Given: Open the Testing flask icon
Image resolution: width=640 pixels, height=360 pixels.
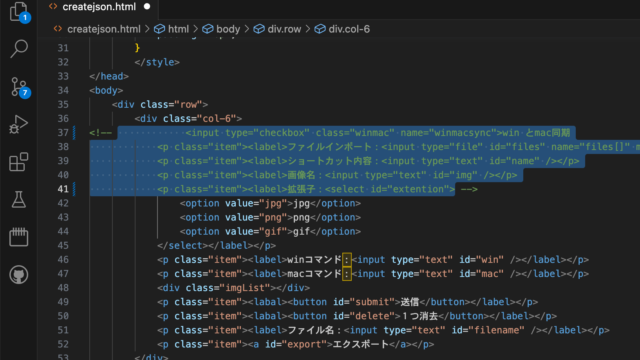Looking at the screenshot, I should click(18, 199).
